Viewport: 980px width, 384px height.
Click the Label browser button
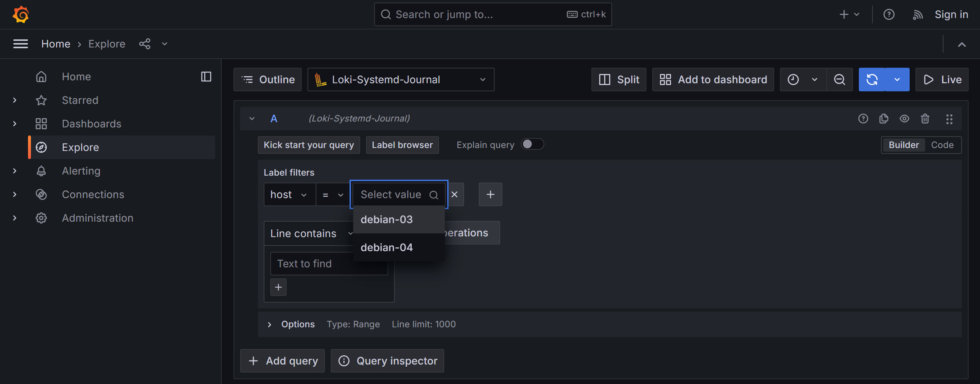point(402,145)
